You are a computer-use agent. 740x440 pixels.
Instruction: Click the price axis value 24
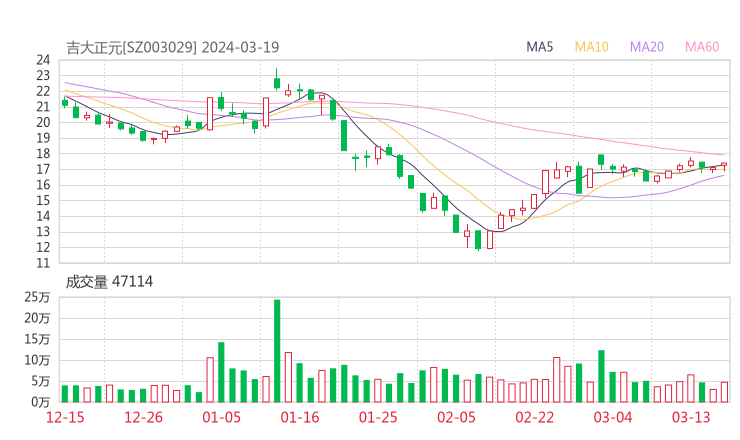[x=43, y=60]
